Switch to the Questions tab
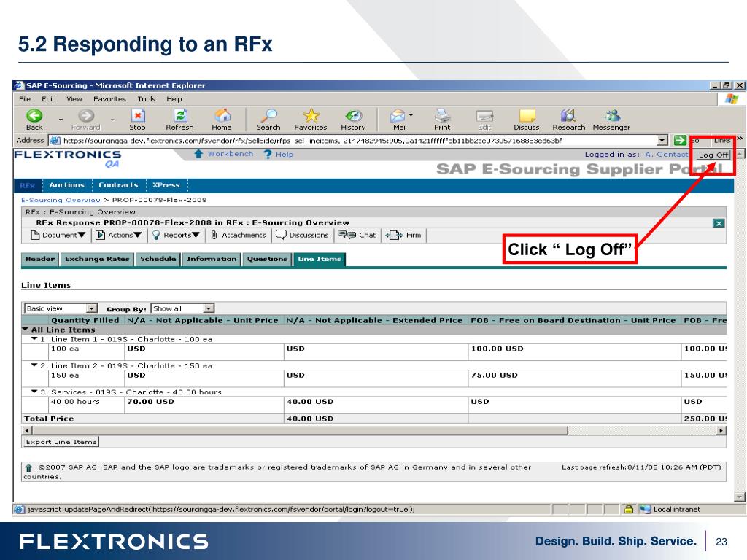This screenshot has height=560, width=747. point(267,259)
